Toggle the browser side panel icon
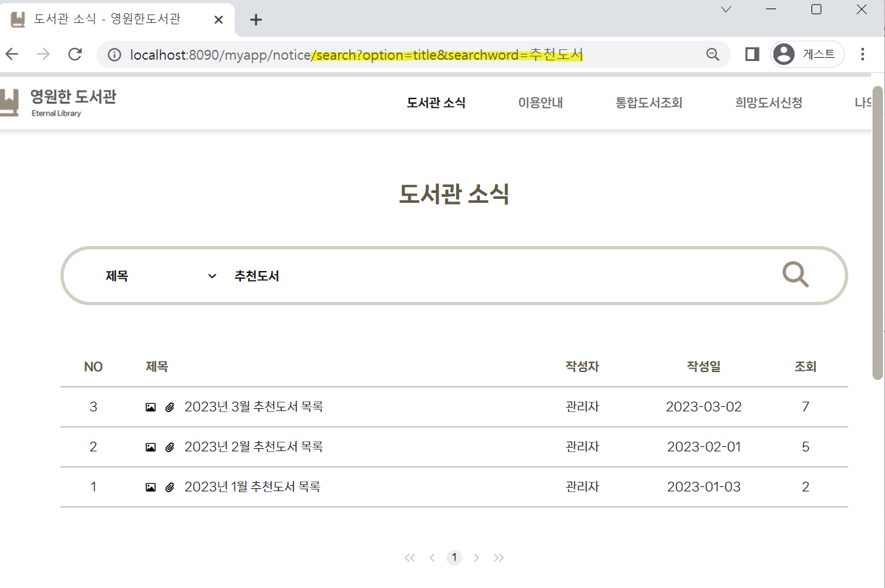 (752, 54)
